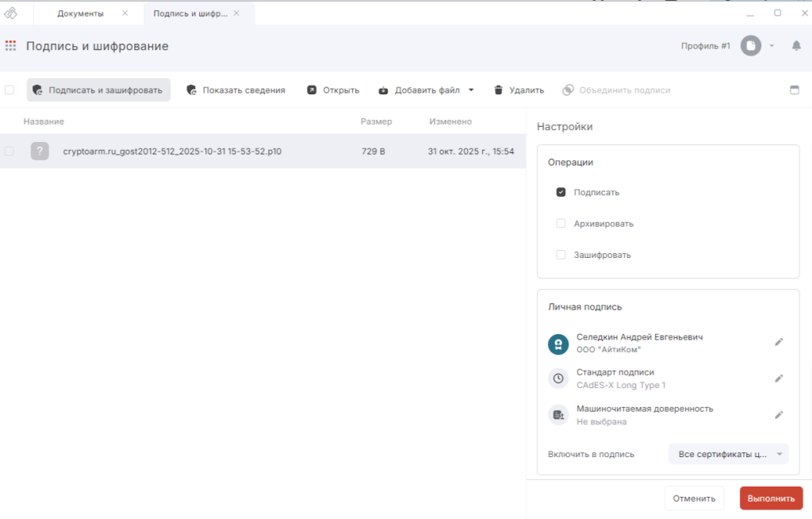Open the Все сертификаты dropdown list
This screenshot has height=519, width=812.
point(728,454)
